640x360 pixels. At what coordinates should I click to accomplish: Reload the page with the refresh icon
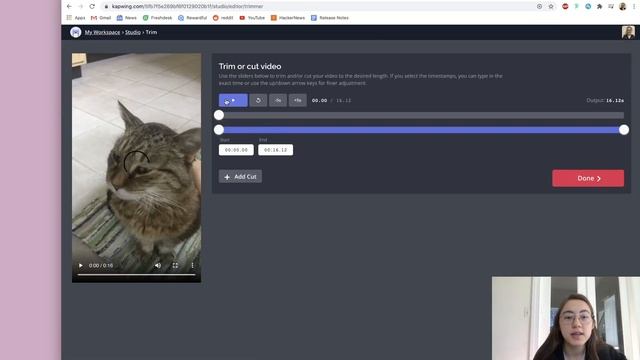tap(92, 6)
